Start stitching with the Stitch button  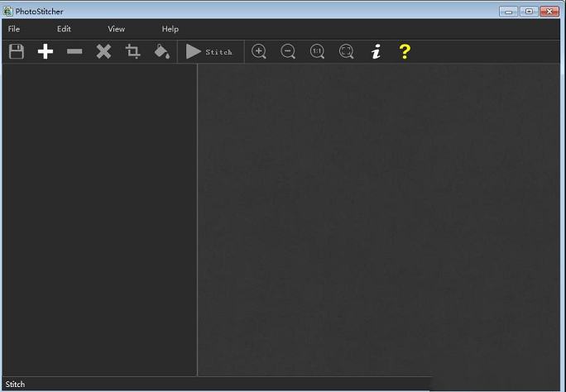(x=209, y=51)
